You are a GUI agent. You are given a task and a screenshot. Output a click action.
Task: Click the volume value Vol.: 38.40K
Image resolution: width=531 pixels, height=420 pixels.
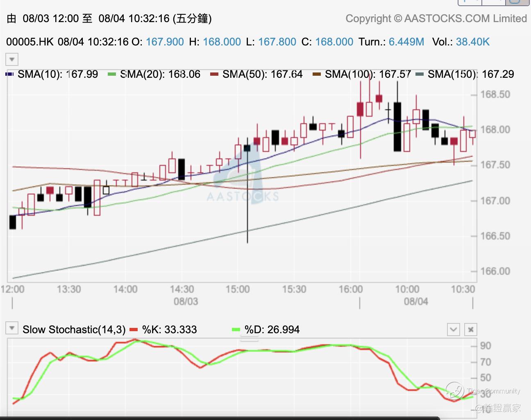point(461,42)
